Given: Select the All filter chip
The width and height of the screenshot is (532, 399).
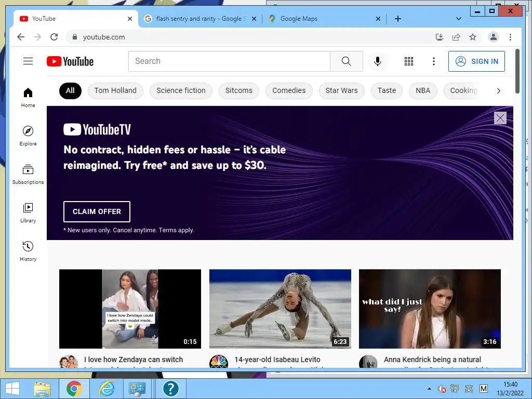Looking at the screenshot, I should click(70, 90).
